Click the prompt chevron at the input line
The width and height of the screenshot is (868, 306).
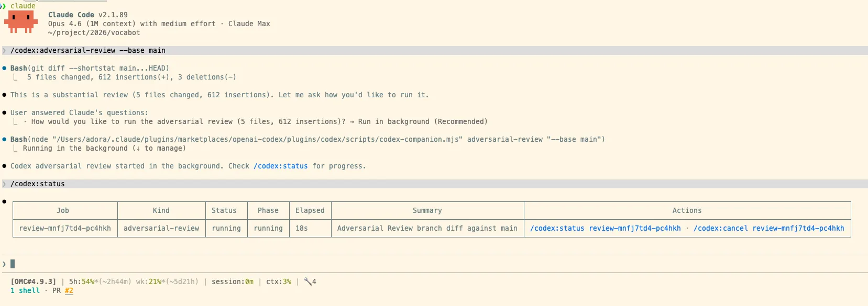pyautogui.click(x=4, y=264)
